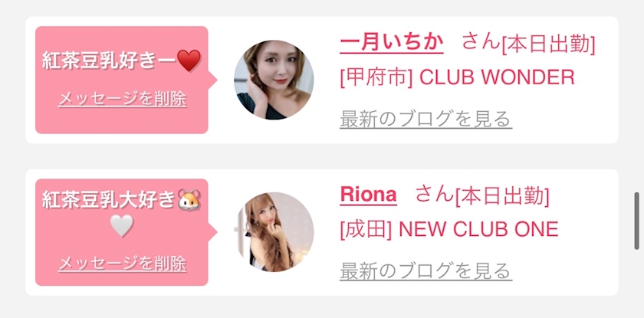Click bubble pointer arrow toward 一月いちか photo
The width and height of the screenshot is (644, 318).
click(x=213, y=80)
